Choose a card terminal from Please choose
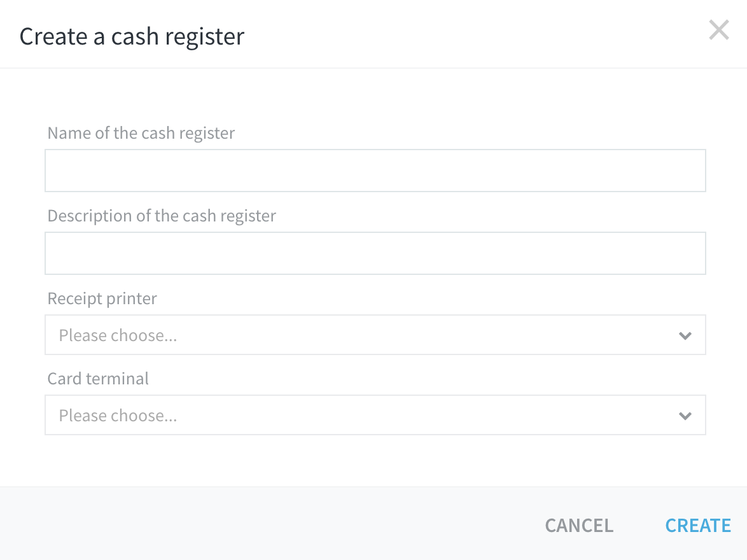The width and height of the screenshot is (747, 560). click(x=375, y=415)
